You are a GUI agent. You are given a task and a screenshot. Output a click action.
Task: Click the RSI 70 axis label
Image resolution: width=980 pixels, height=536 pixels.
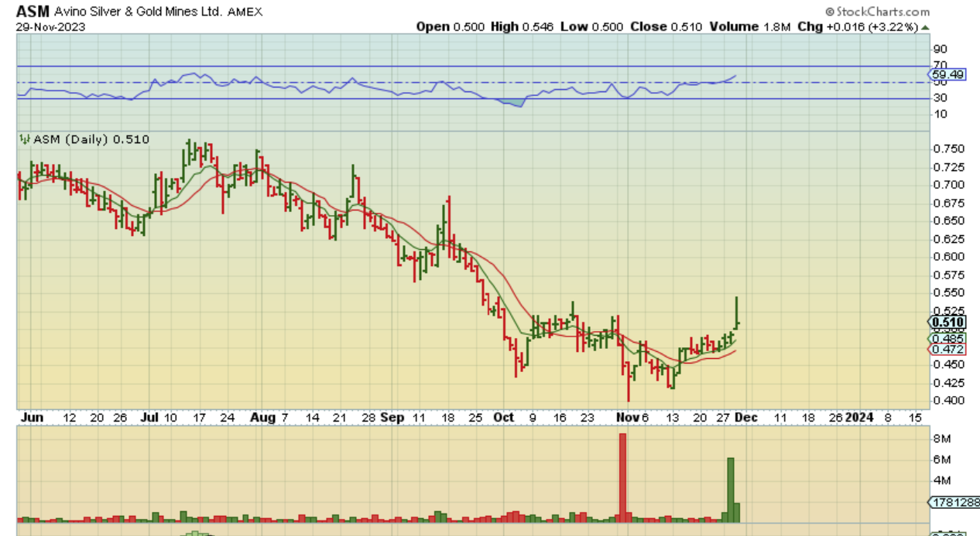click(x=939, y=67)
